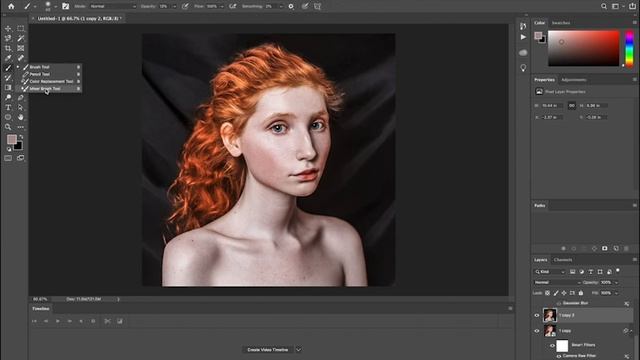Select the Zoom tool
Viewport: 640px width, 360px height.
8,127
